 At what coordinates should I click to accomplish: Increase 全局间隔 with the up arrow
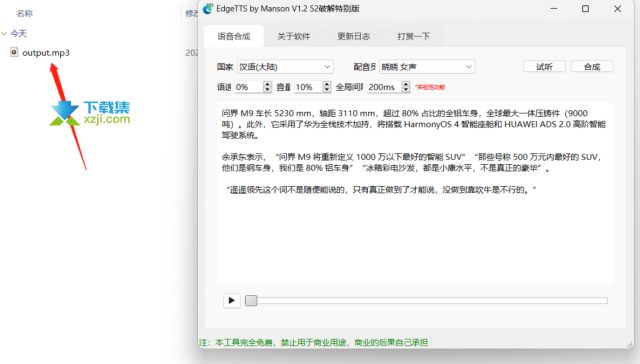coord(406,84)
